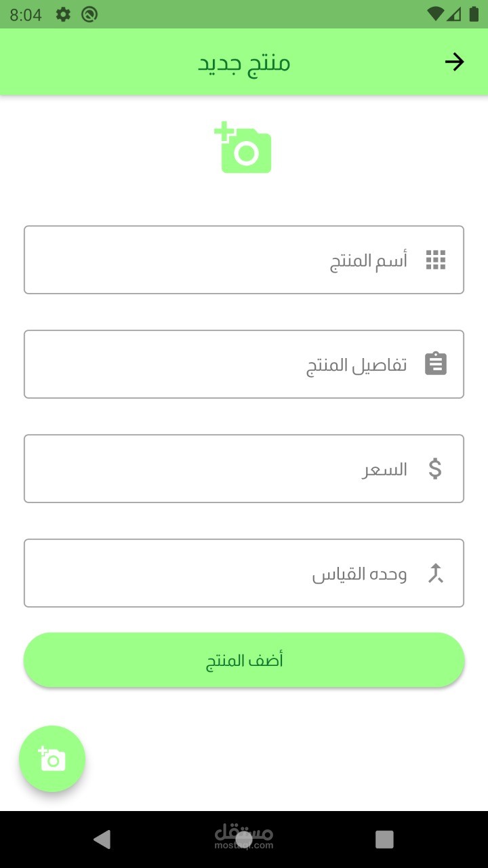
Task: Focus the أسم المنتج text field
Action: [x=224, y=260]
